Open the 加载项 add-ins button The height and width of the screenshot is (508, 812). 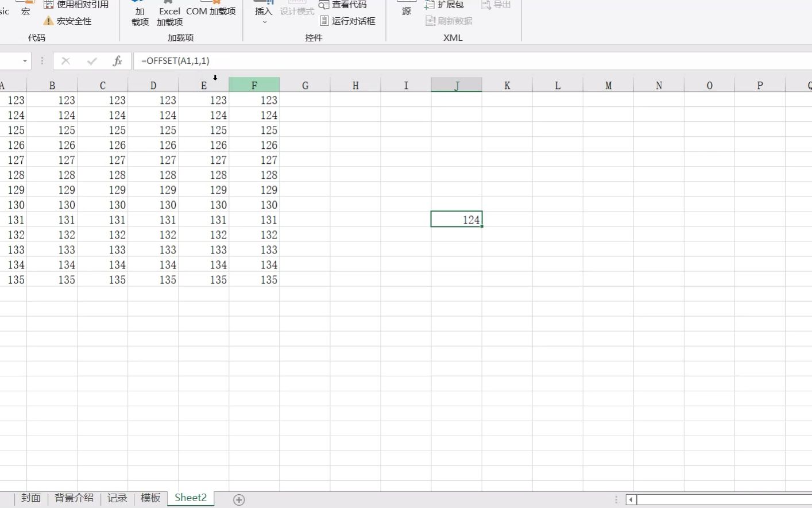(x=140, y=14)
